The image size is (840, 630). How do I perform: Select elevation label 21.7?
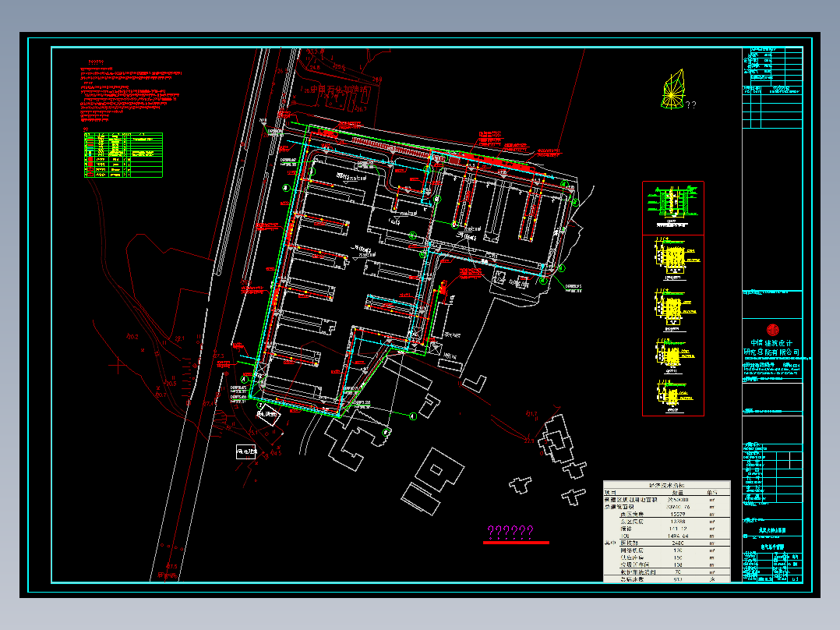pos(531,413)
